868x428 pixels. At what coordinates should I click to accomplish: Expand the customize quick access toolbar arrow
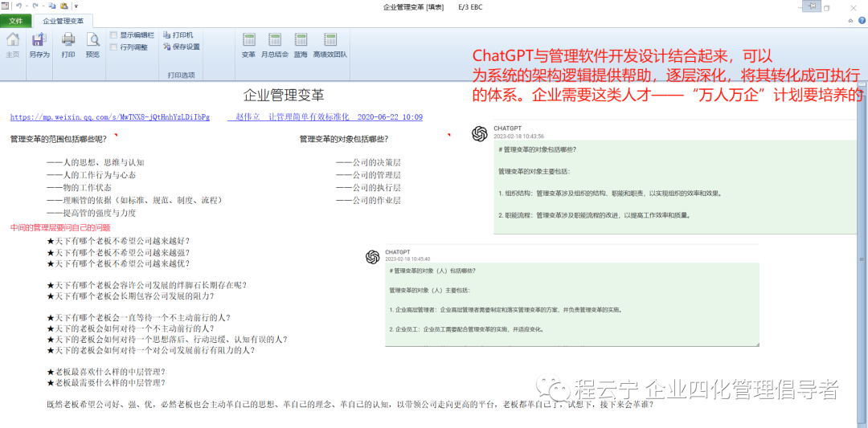(76, 6)
